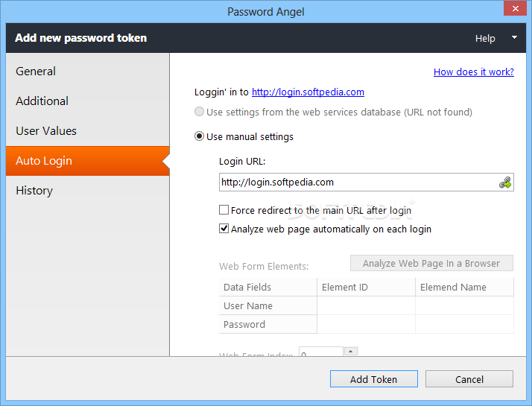Image resolution: width=532 pixels, height=406 pixels.
Task: Click the Element ID cell for User Name
Action: point(366,306)
